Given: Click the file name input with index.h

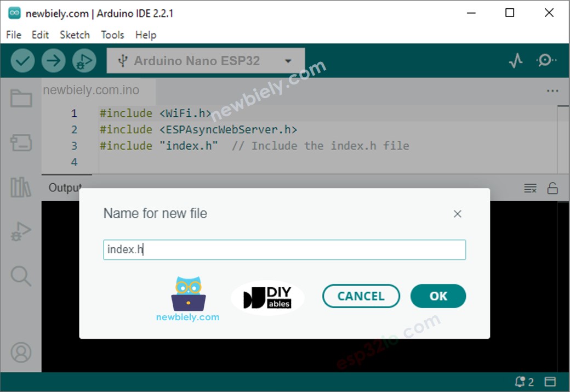Looking at the screenshot, I should click(284, 249).
